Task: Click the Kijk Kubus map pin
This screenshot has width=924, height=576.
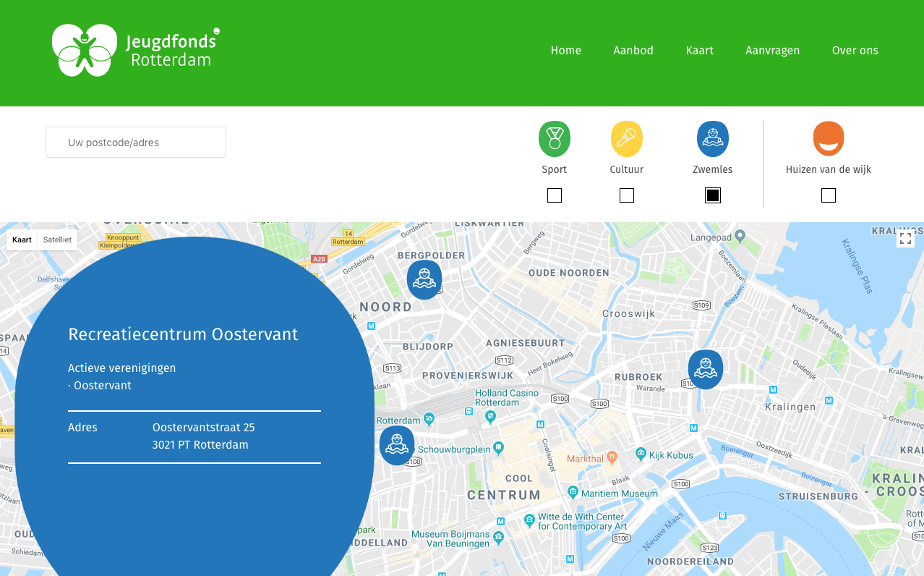Action: tap(641, 454)
